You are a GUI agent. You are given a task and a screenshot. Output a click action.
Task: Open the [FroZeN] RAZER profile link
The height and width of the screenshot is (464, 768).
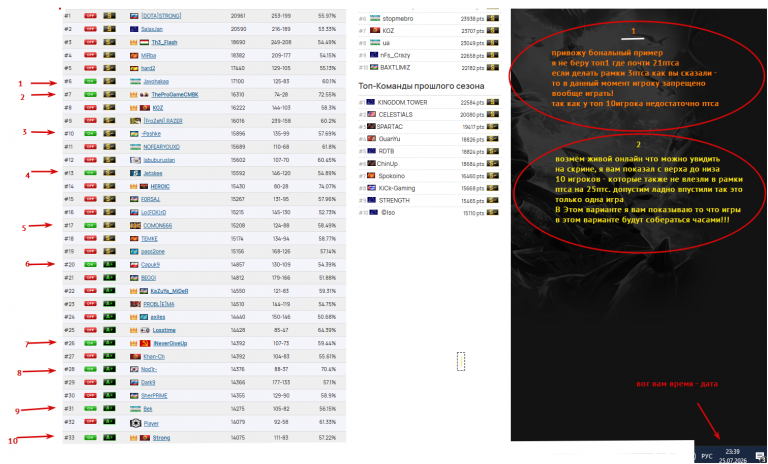163,121
